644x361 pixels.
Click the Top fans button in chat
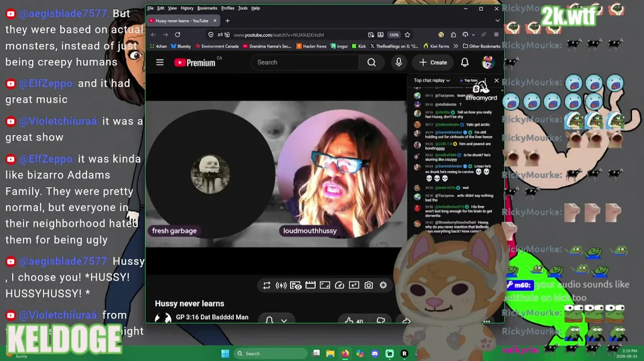[x=468, y=80]
